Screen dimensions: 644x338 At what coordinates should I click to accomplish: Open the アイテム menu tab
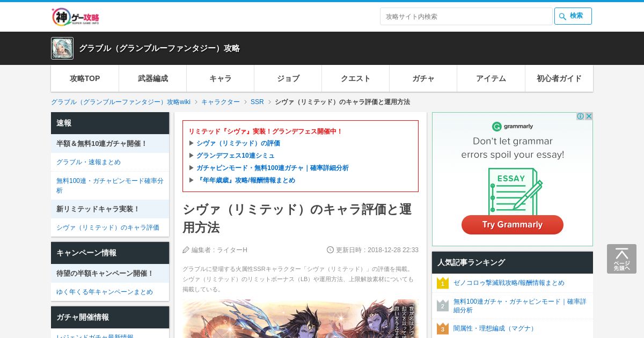click(491, 78)
